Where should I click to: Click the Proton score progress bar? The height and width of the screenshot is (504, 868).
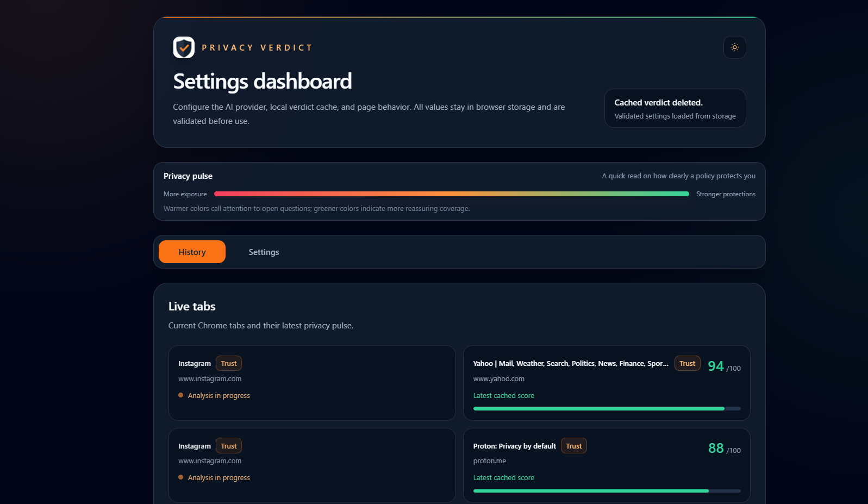pyautogui.click(x=607, y=491)
